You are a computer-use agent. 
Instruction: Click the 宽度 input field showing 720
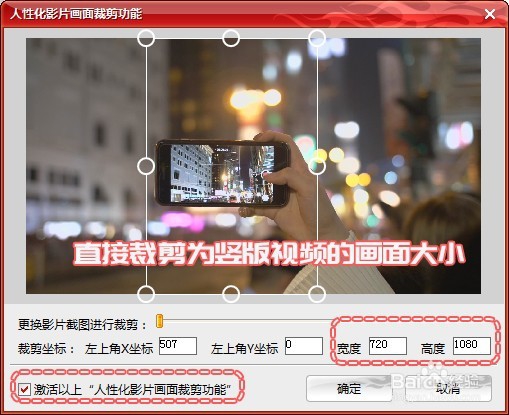click(x=388, y=346)
